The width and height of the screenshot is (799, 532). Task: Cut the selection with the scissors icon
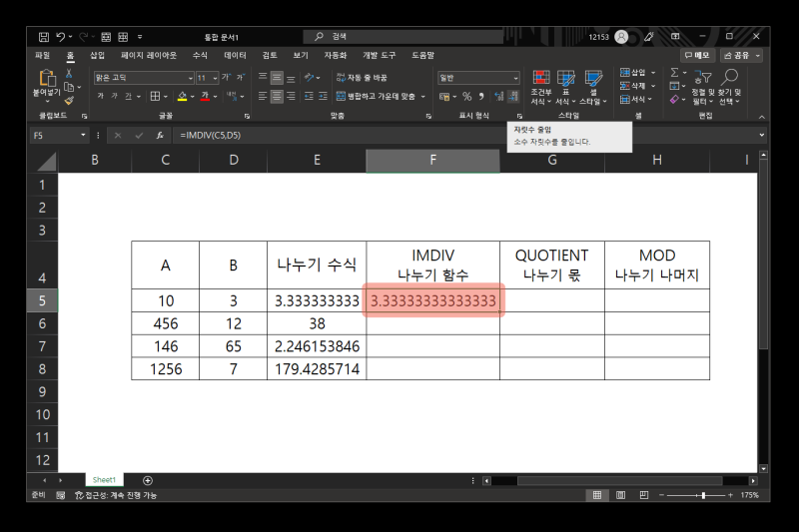(x=69, y=74)
